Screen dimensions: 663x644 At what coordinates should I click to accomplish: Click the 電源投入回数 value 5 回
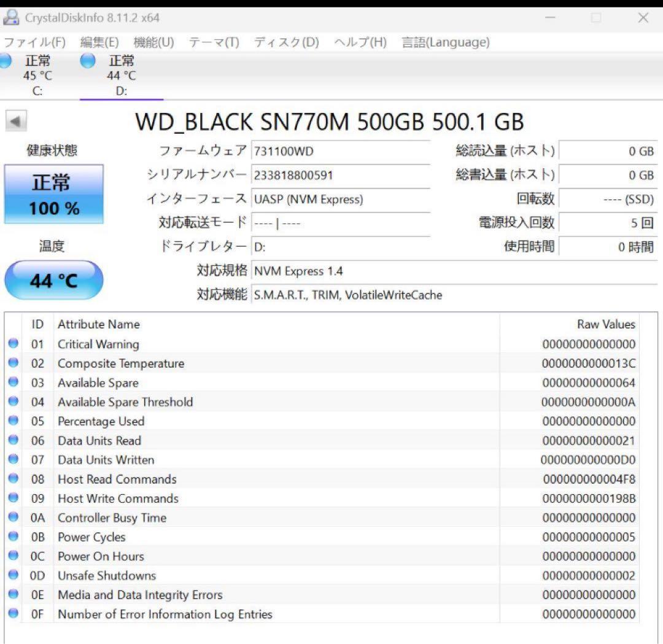click(x=608, y=223)
